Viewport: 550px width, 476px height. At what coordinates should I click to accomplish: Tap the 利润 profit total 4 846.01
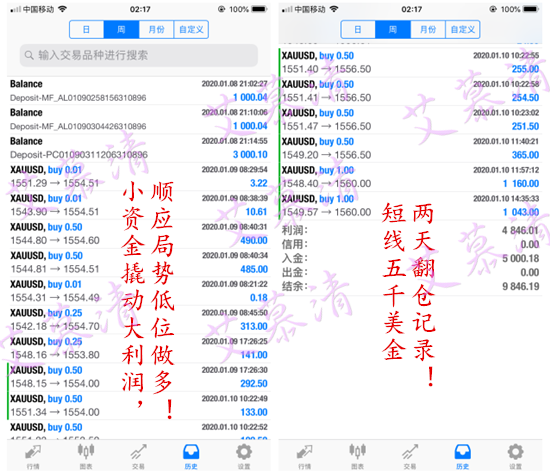520,230
